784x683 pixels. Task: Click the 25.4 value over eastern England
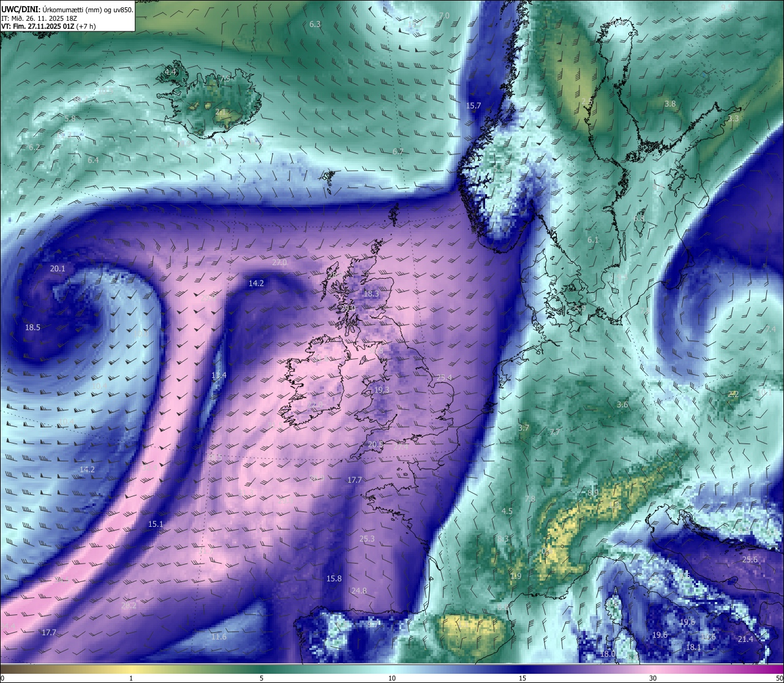[x=444, y=377]
